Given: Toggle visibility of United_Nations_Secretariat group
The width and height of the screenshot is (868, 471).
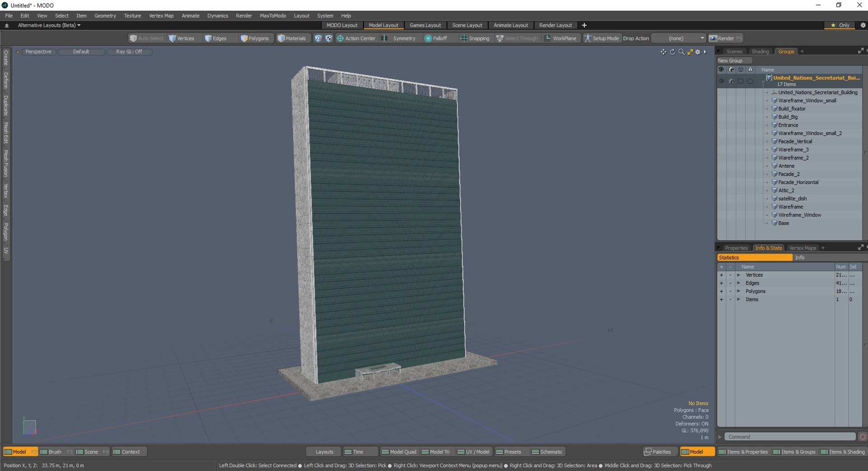Looking at the screenshot, I should click(x=721, y=81).
